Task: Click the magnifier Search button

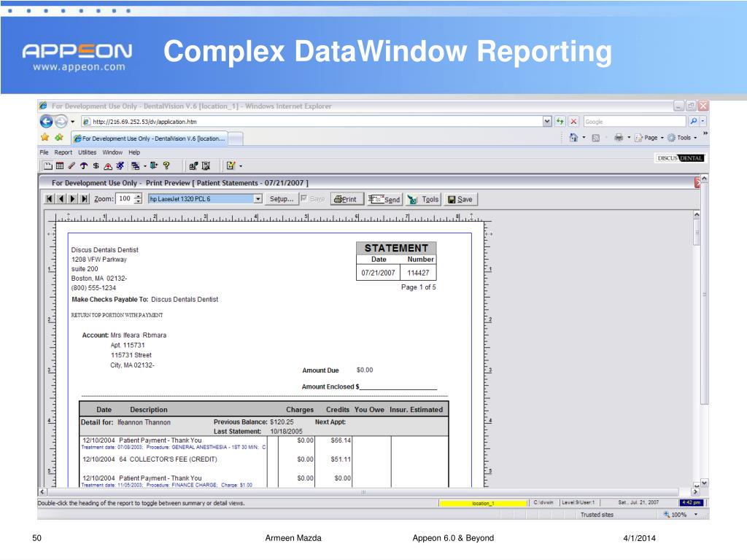Action: (694, 122)
